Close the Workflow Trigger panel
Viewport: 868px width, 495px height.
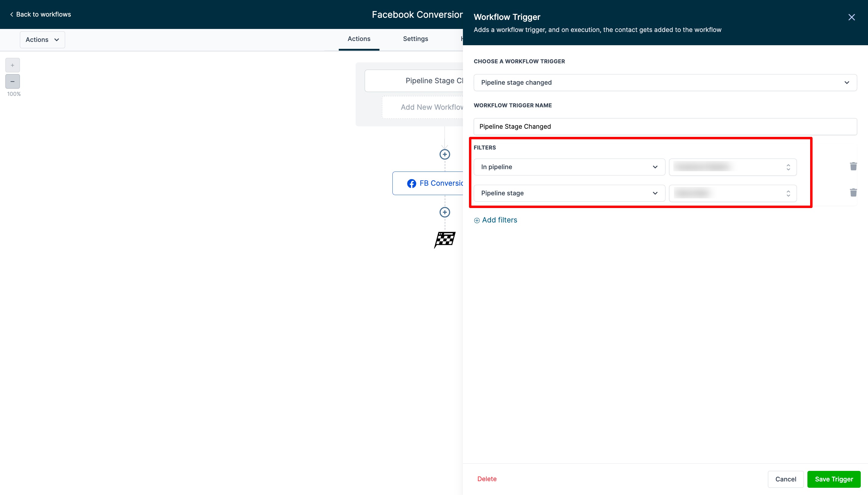851,17
